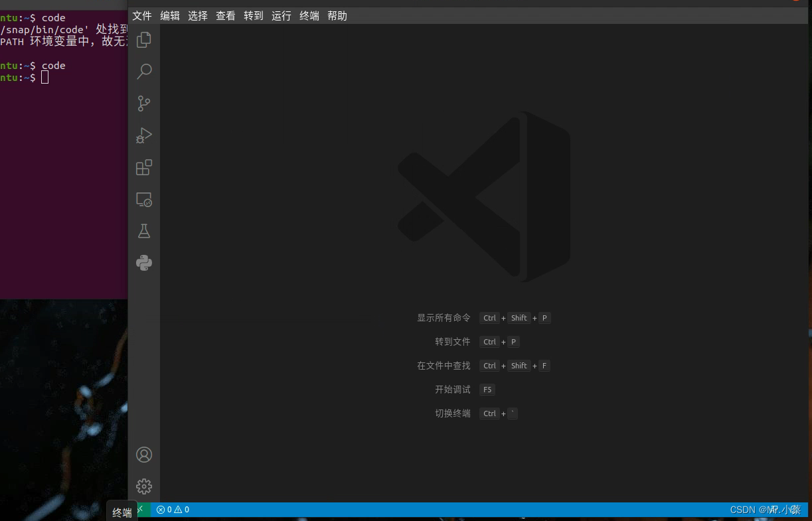
Task: Open the 查看 menu
Action: 226,16
